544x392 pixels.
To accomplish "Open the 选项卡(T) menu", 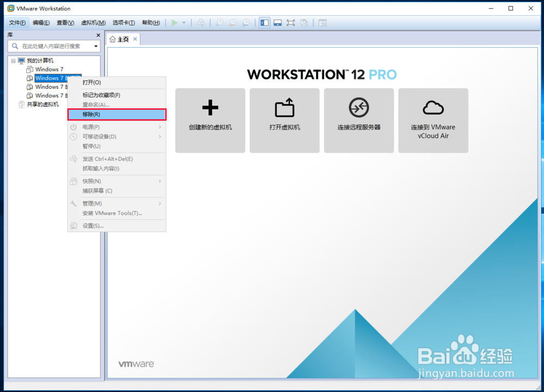I will 123,23.
